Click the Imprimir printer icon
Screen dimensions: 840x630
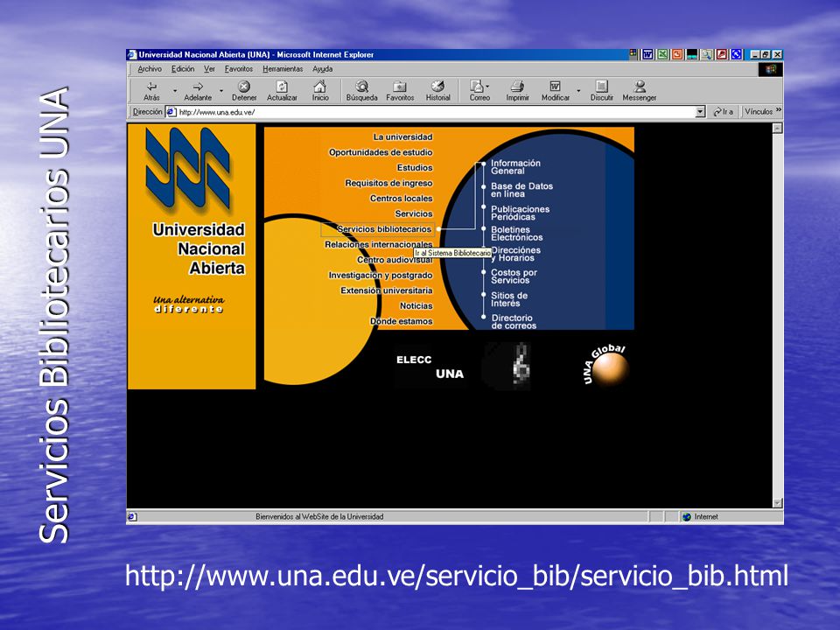point(517,87)
